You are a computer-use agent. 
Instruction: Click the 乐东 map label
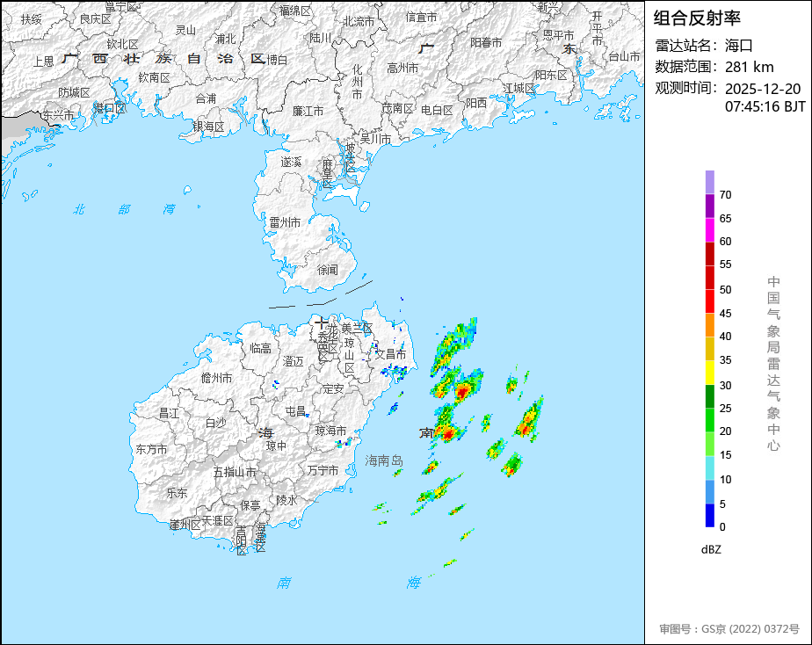click(x=177, y=493)
